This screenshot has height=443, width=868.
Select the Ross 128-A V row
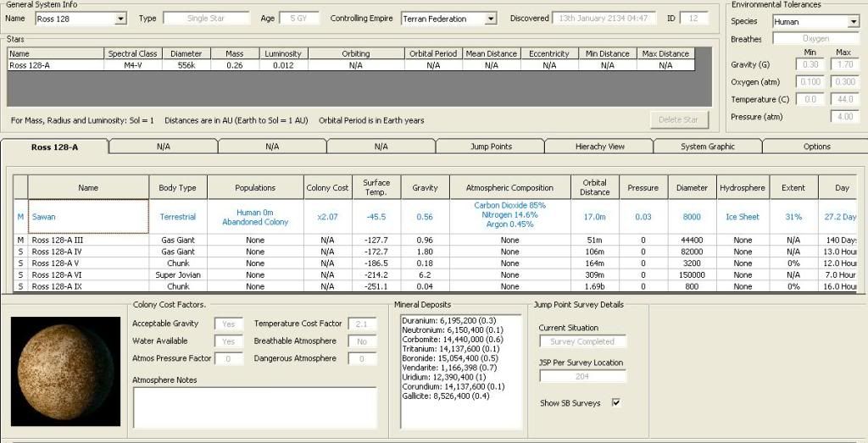click(435, 263)
